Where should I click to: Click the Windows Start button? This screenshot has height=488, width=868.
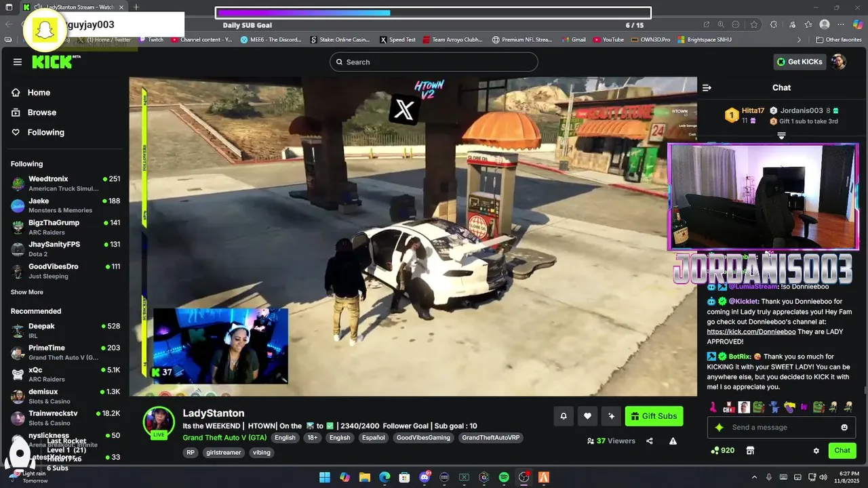[325, 477]
